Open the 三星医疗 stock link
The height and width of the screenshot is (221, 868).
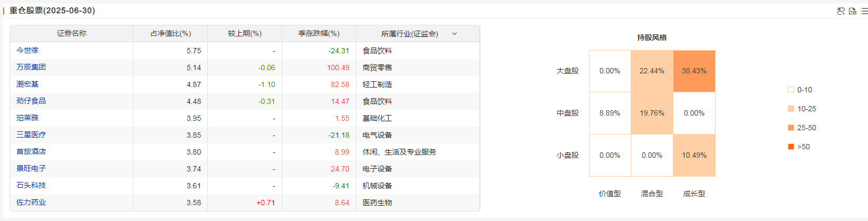click(31, 135)
